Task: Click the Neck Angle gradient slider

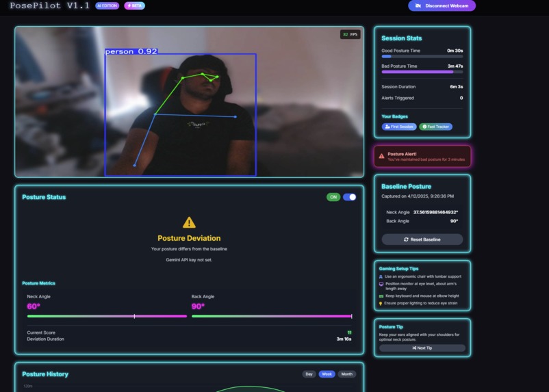Action: click(107, 316)
